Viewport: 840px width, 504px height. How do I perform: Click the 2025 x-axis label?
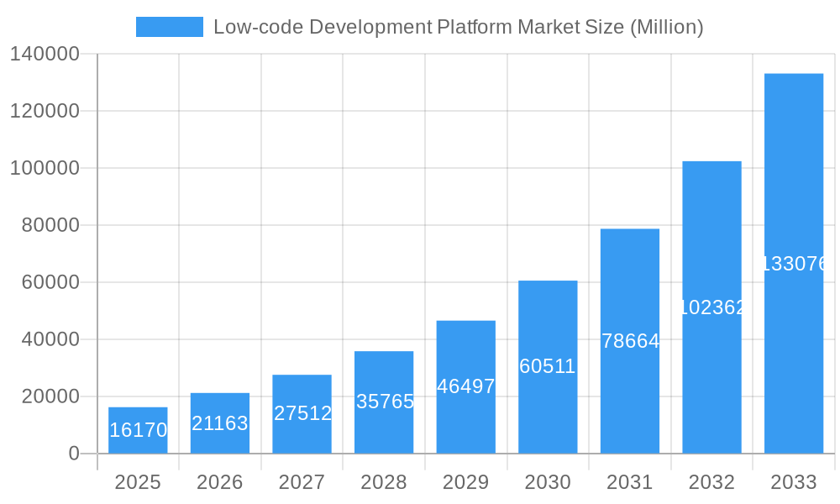click(x=138, y=483)
